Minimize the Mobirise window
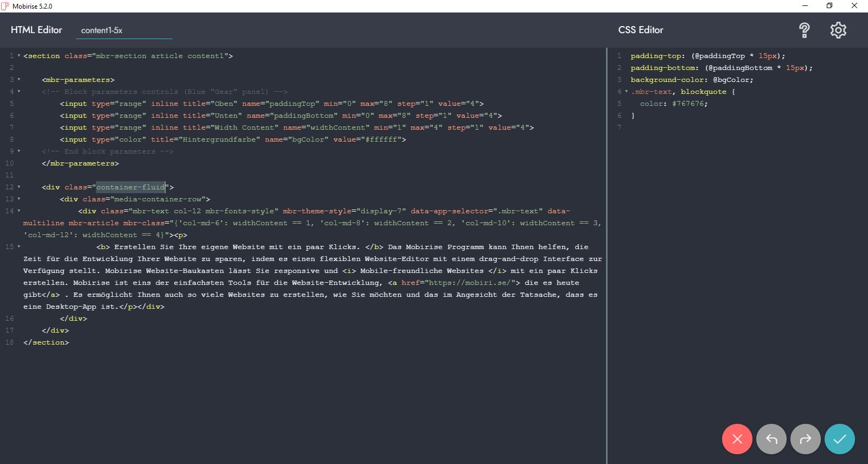The image size is (868, 464). click(805, 6)
